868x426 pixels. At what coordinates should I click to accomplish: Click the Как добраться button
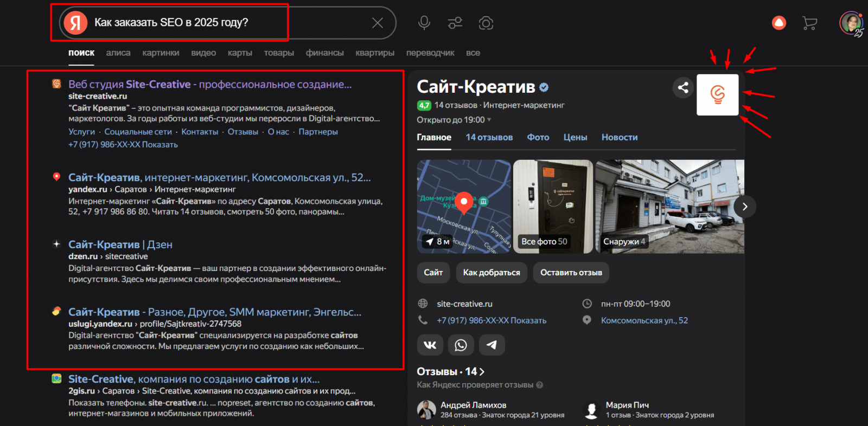click(492, 273)
